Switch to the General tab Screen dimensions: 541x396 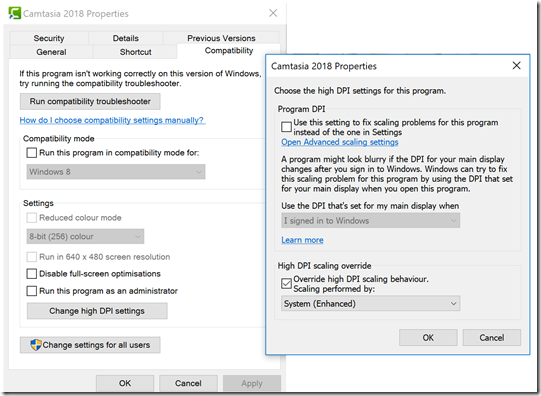coord(51,52)
